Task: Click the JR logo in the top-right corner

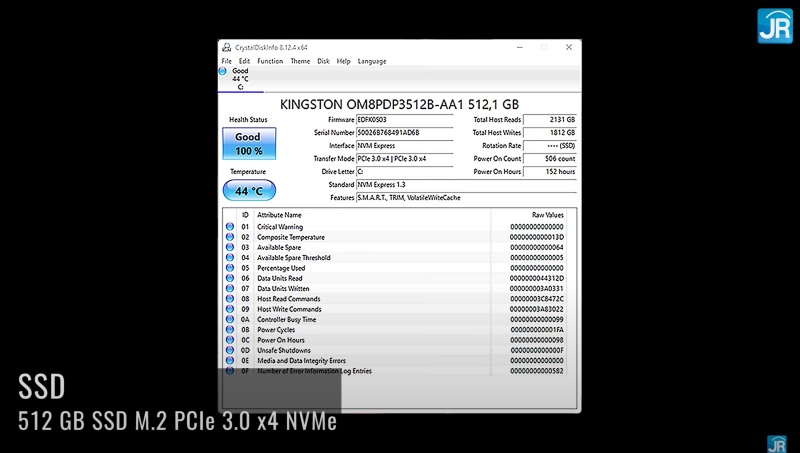Action: click(x=774, y=25)
